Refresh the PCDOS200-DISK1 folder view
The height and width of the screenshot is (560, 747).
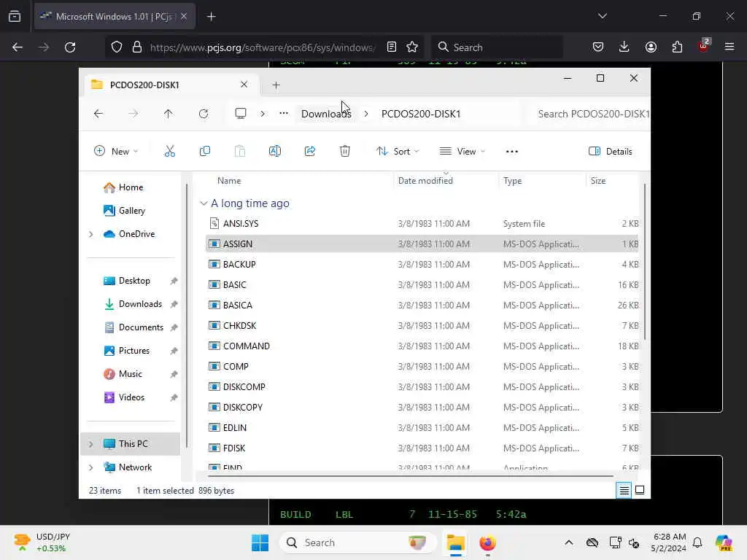click(x=204, y=114)
